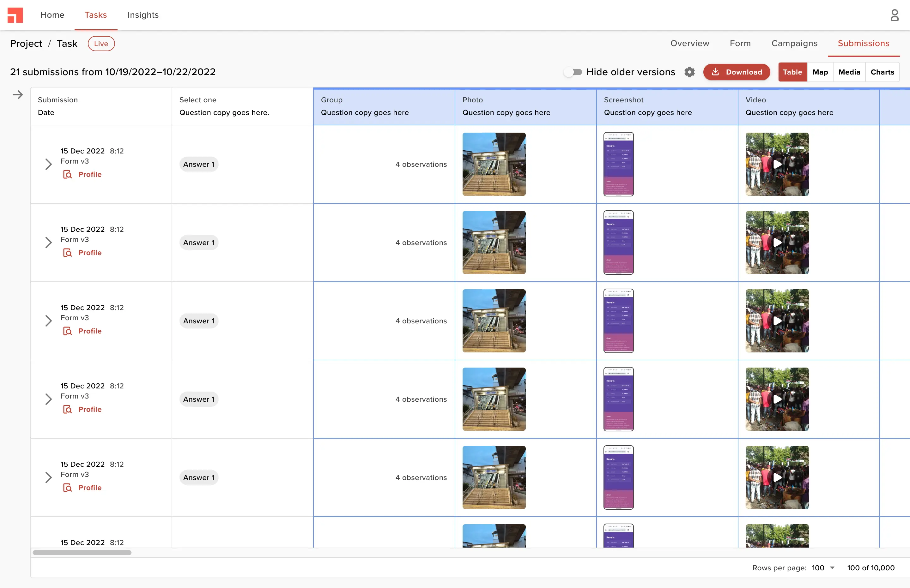Click the right-arrow icon above the submission table
This screenshot has height=588, width=910.
coord(18,94)
